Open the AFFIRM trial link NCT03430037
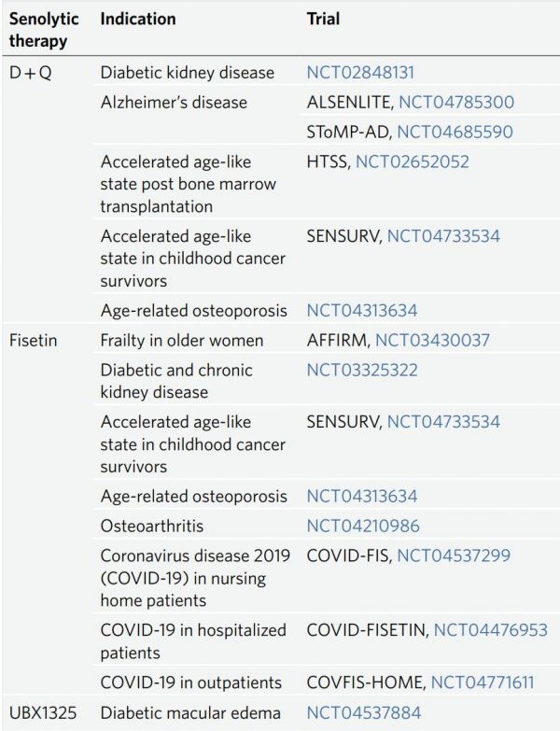The width and height of the screenshot is (560, 731). [x=432, y=341]
